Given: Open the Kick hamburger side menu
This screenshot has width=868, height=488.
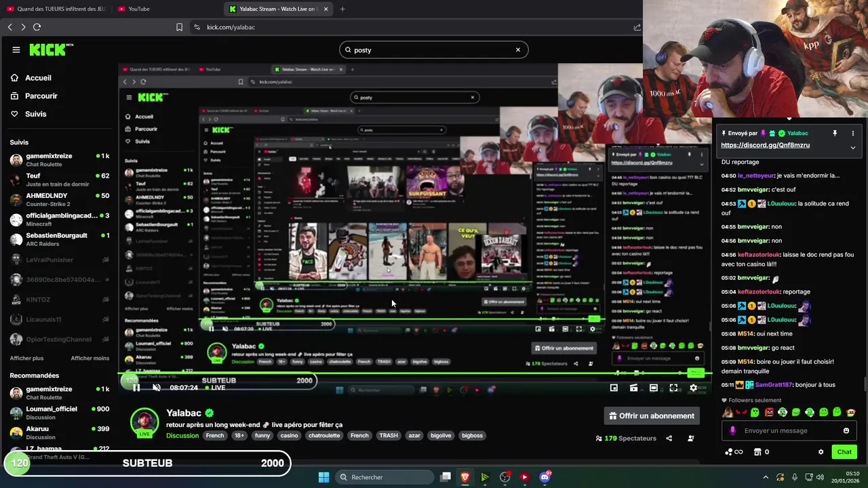Looking at the screenshot, I should point(16,49).
